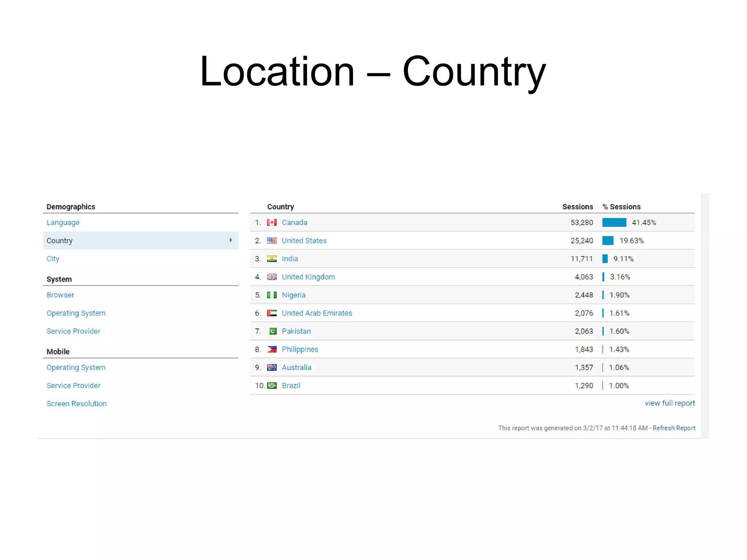Viewport: 747px width, 560px height.
Task: Click the United Kingdom flag icon
Action: coord(272,277)
